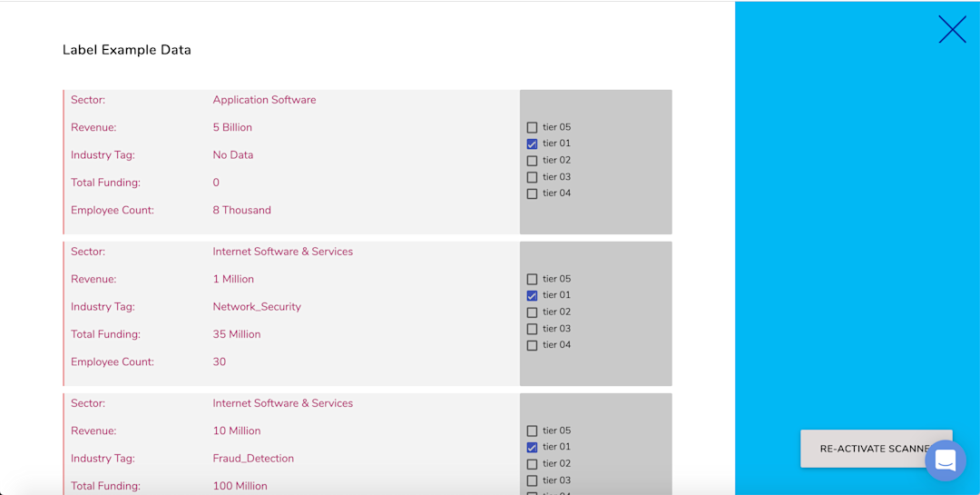The height and width of the screenshot is (495, 980).
Task: Click the '10 Million' revenue value
Action: [x=237, y=431]
